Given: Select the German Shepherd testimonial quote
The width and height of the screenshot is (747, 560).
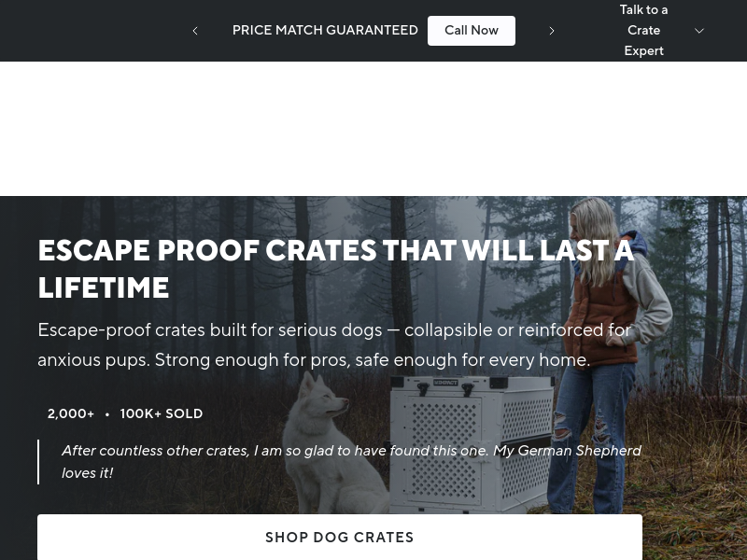Looking at the screenshot, I should [x=352, y=461].
